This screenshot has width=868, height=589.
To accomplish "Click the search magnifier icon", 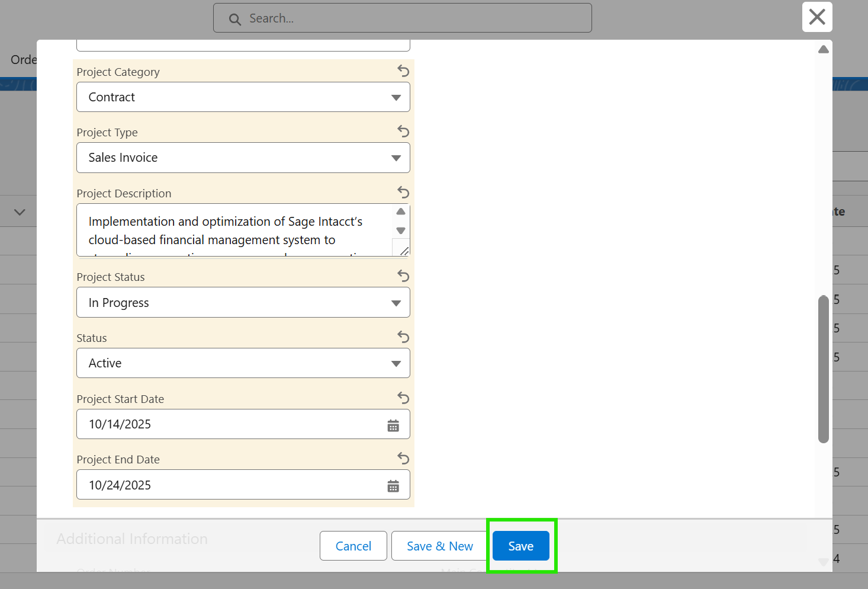I will tap(235, 20).
